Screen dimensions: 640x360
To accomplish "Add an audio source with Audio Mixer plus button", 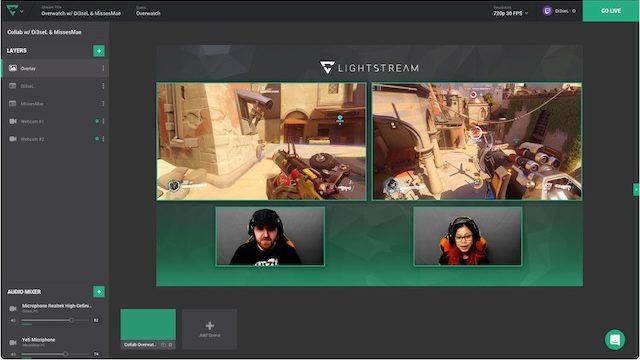I will click(99, 292).
